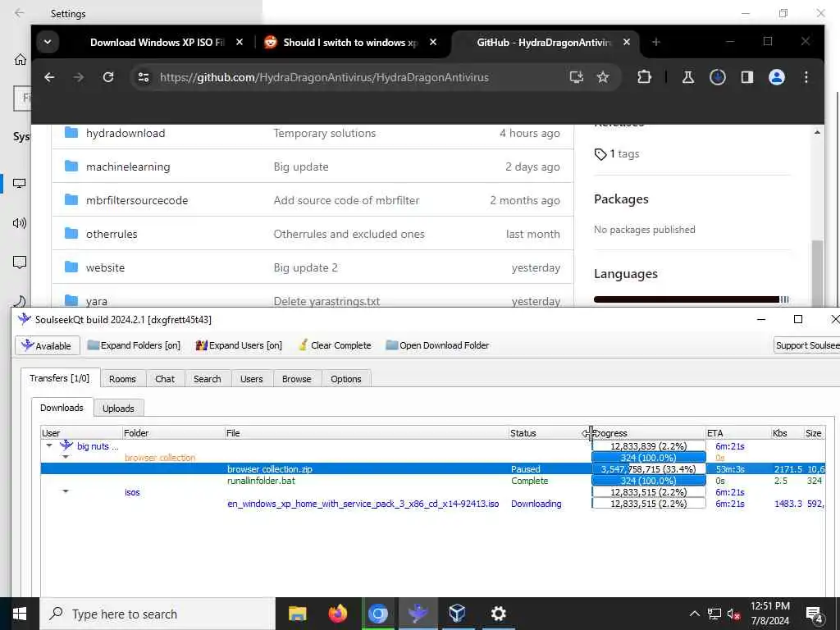Switch to the Search tab in Soulseek
Screen dimensions: 840x630
[208, 379]
